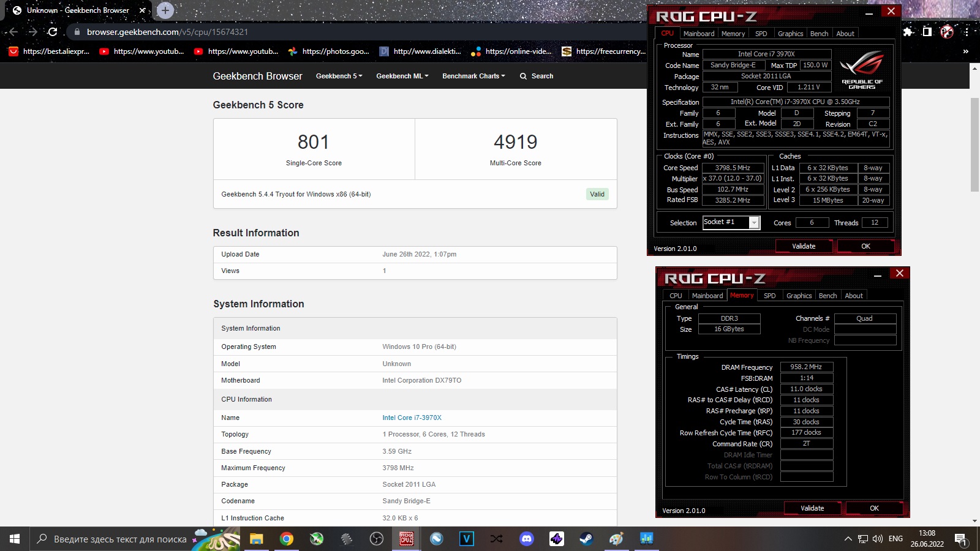This screenshot has height=551, width=980.
Task: Open Graphics tab in top CPU-Z window
Action: pos(790,34)
